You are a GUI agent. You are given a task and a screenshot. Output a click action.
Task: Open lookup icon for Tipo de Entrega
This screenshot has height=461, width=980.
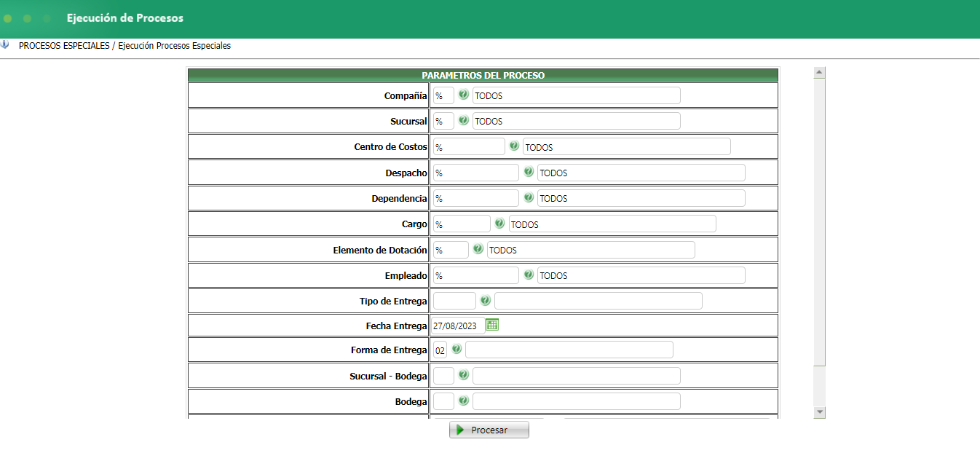486,300
